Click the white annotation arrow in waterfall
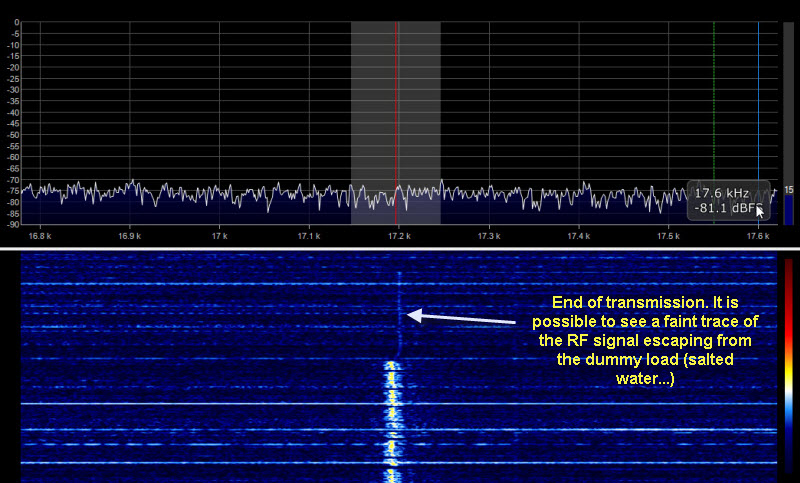The image size is (800, 483). click(x=460, y=319)
